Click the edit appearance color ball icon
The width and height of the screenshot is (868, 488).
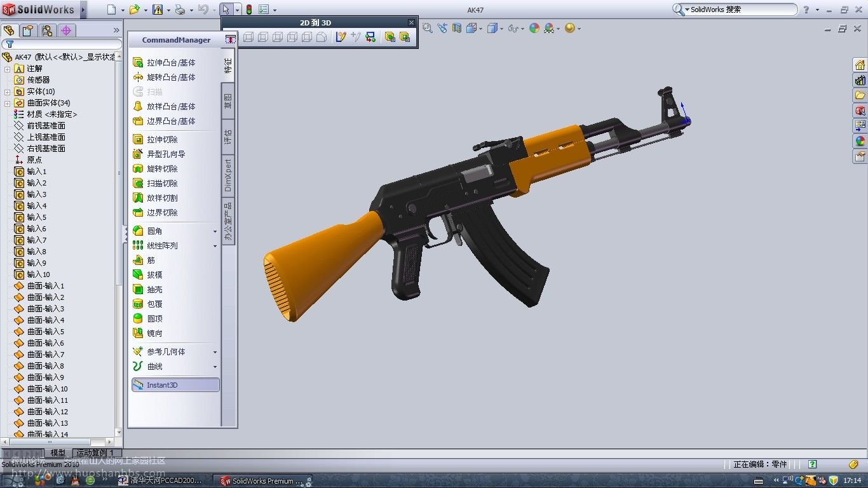point(534,28)
